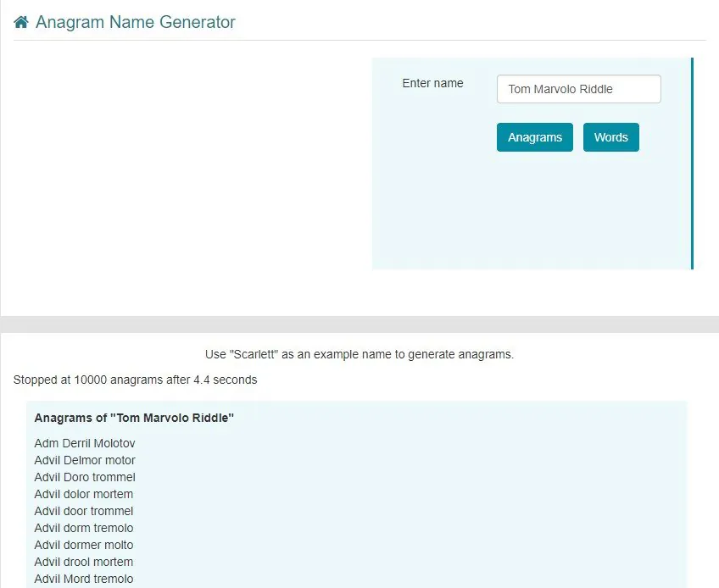Image resolution: width=719 pixels, height=588 pixels.
Task: Click the teal vertical bar beside the form
Action: (692, 164)
